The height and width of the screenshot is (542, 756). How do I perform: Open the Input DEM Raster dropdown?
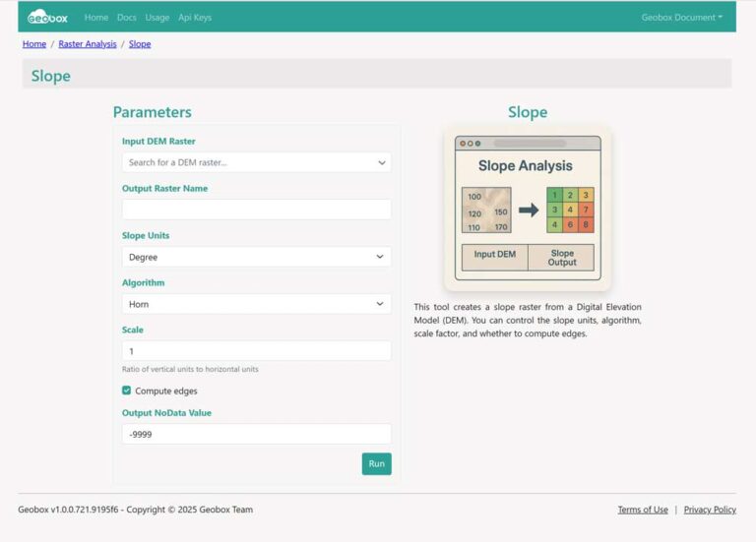(x=256, y=162)
